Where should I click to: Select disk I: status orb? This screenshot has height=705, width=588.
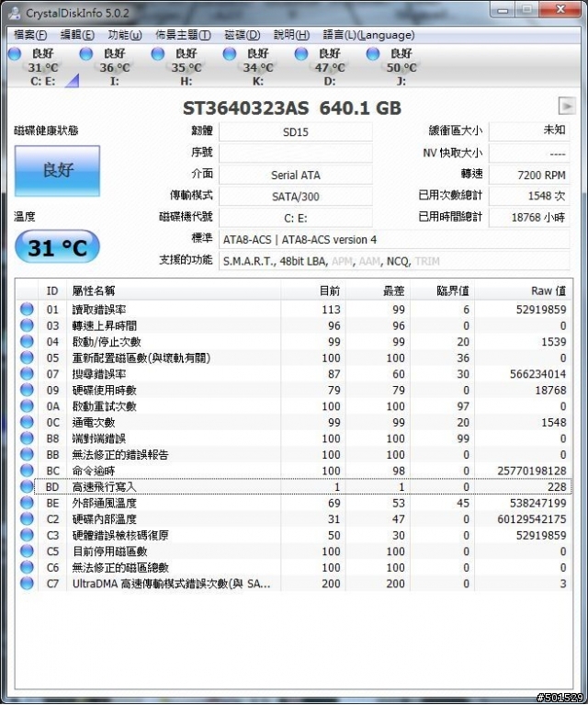point(86,53)
